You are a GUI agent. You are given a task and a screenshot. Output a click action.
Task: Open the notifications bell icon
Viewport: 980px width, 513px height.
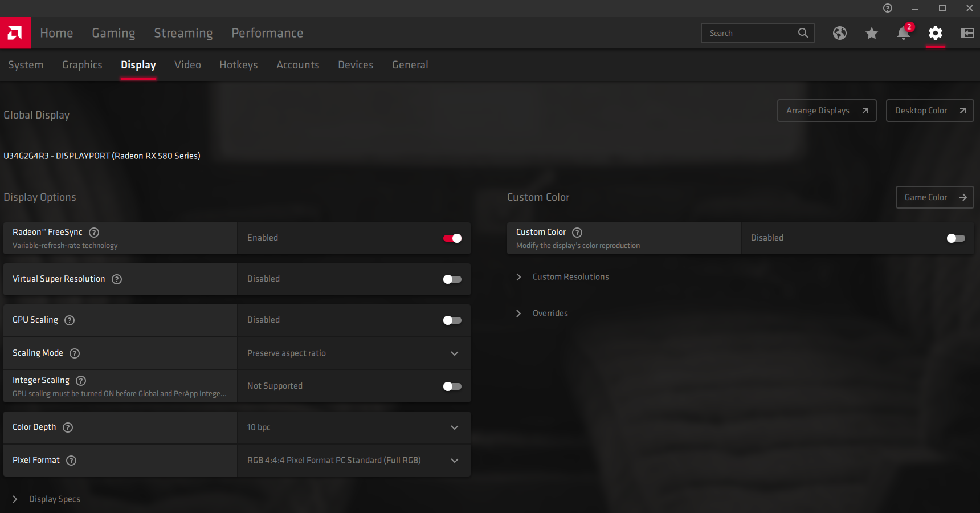(x=903, y=34)
